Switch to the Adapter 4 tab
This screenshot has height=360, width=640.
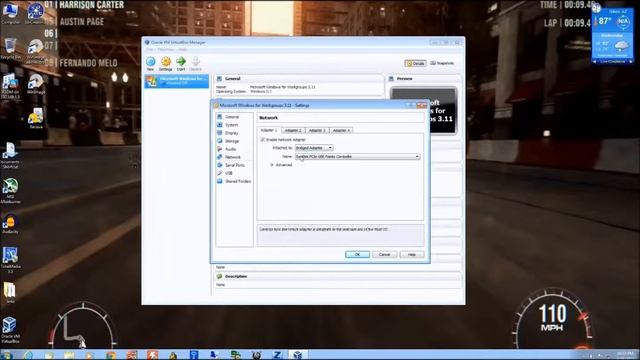point(341,130)
